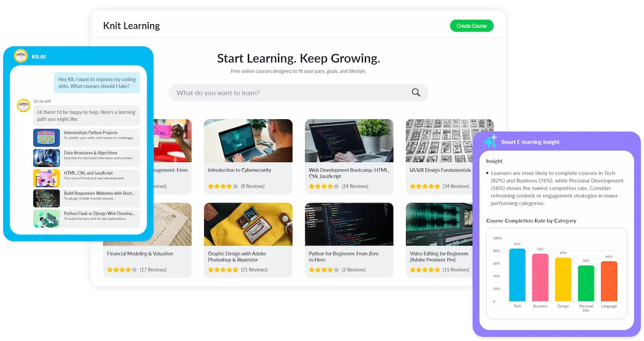Click the Kit AI avatar icon
The width and height of the screenshot is (644, 341).
coord(21,56)
